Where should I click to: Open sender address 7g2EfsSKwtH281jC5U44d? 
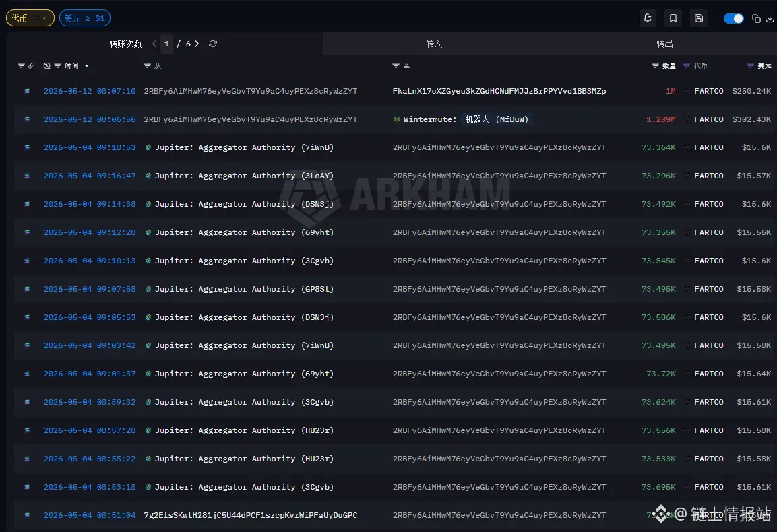tap(250, 515)
